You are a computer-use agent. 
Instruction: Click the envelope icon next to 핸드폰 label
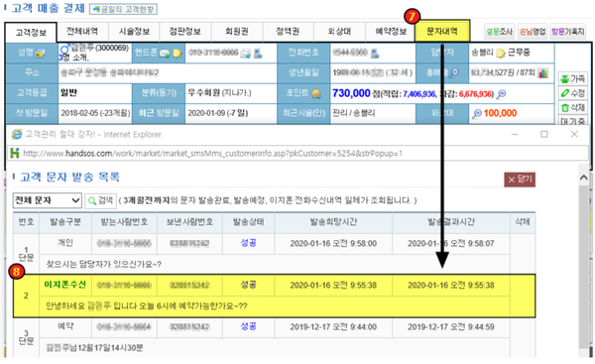[165, 54]
